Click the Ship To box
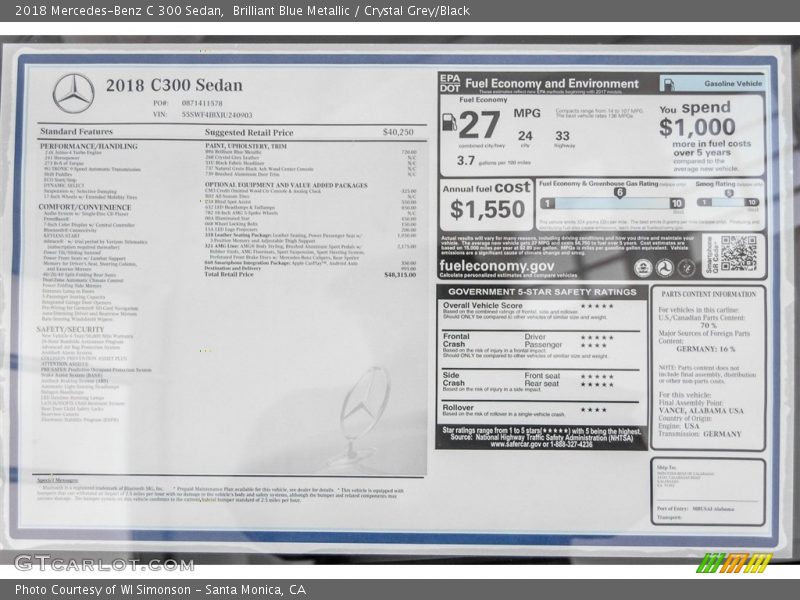 tap(708, 492)
